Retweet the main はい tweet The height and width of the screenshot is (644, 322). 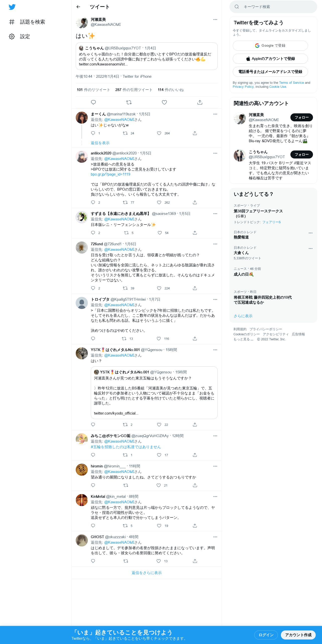coord(129,102)
